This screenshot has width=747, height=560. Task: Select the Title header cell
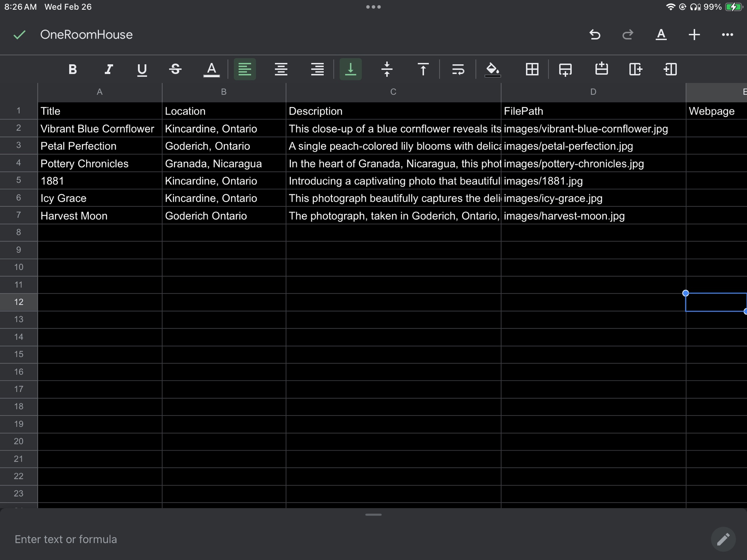pyautogui.click(x=100, y=111)
